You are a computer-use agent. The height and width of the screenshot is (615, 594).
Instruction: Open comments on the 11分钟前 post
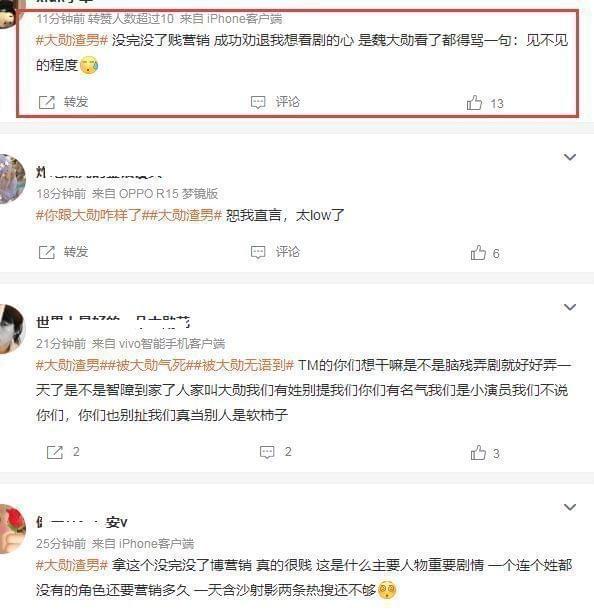click(275, 102)
